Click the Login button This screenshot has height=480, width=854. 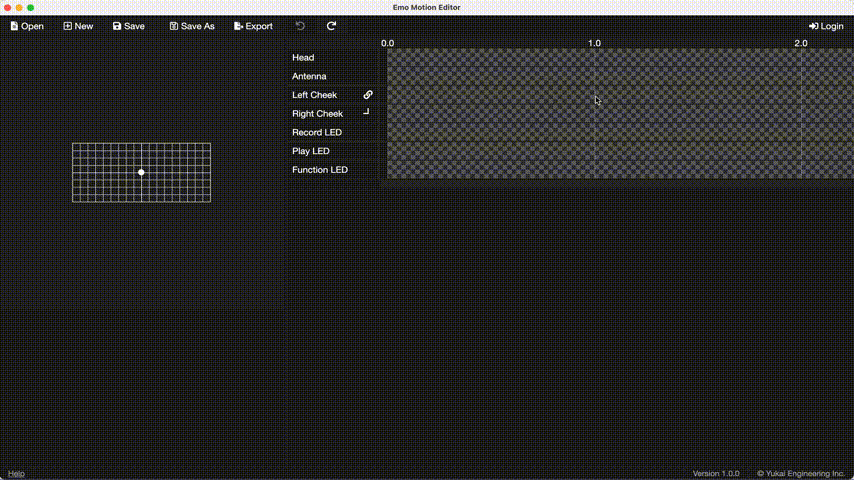pos(826,26)
